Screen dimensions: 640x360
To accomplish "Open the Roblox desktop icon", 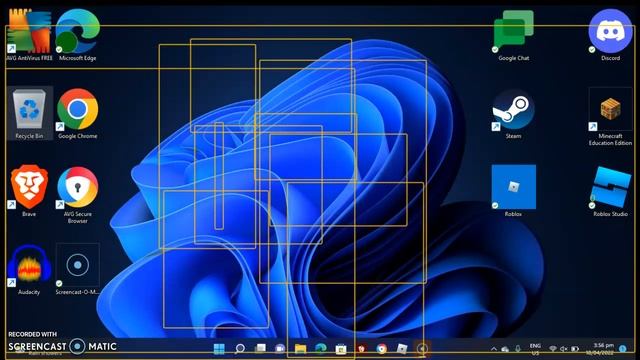I will [513, 191].
